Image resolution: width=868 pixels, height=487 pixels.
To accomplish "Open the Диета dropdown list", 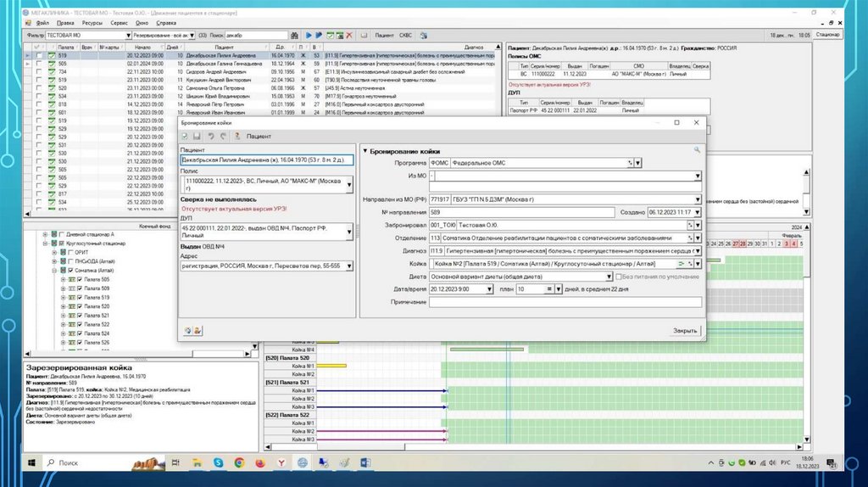I will (609, 277).
